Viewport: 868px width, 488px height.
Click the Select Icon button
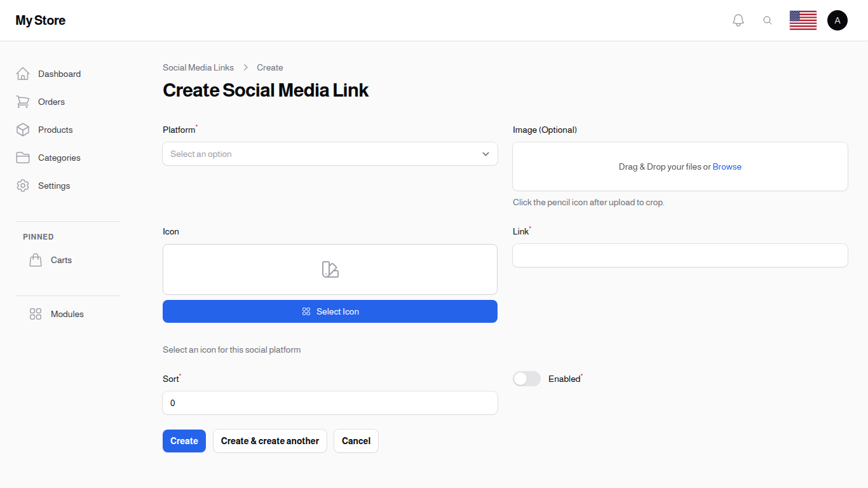[330, 311]
